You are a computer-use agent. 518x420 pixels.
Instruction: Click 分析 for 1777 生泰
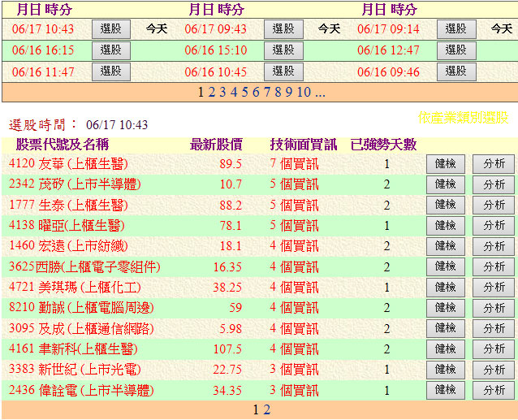(494, 205)
